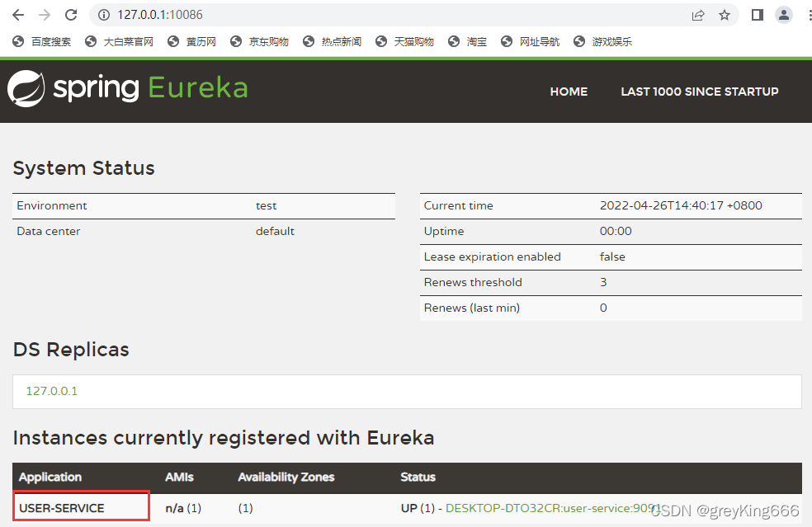Click the Spring leaf logo

point(26,88)
